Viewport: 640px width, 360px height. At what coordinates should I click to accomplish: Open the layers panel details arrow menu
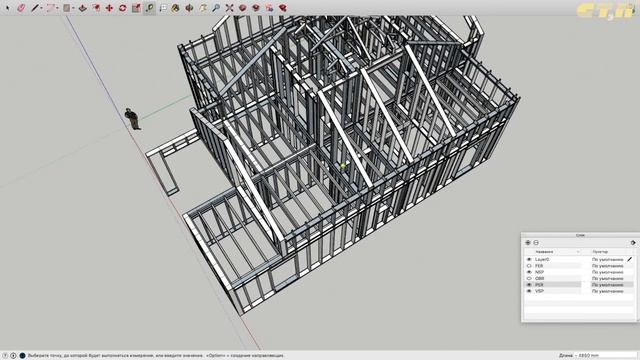tap(633, 242)
